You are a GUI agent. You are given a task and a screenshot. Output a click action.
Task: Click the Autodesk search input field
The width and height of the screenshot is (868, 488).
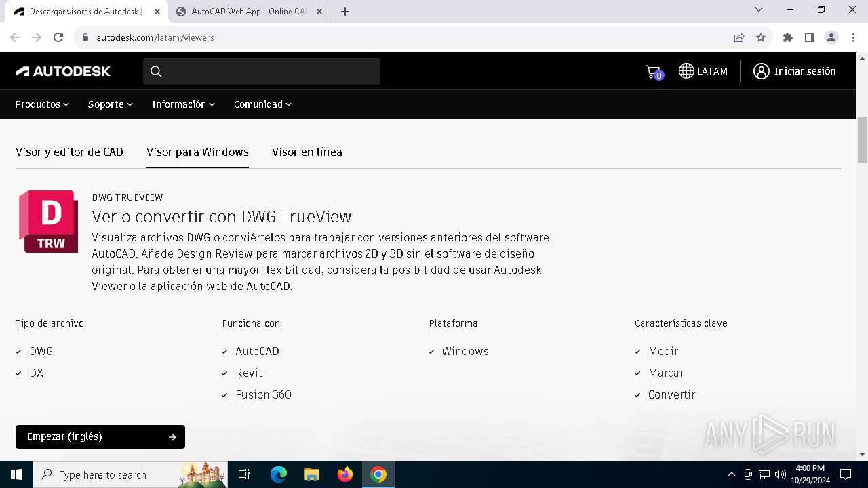click(x=262, y=71)
